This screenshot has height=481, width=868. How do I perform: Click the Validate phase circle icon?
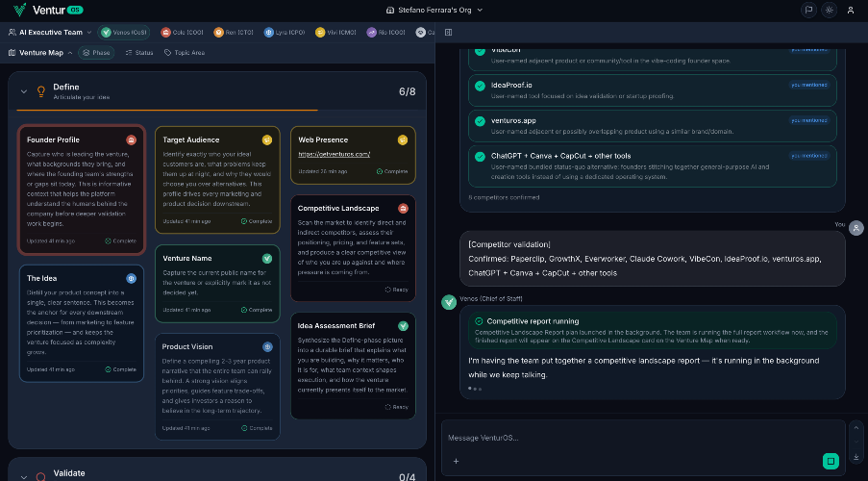click(x=41, y=476)
